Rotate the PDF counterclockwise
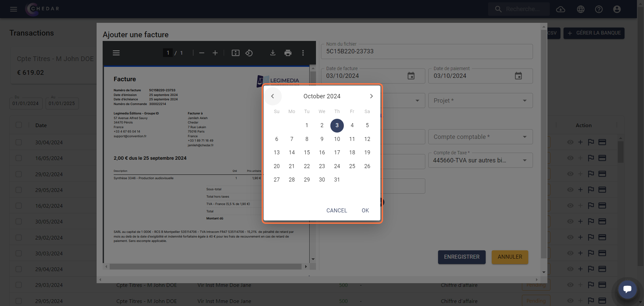Image resolution: width=644 pixels, height=306 pixels. click(x=249, y=53)
